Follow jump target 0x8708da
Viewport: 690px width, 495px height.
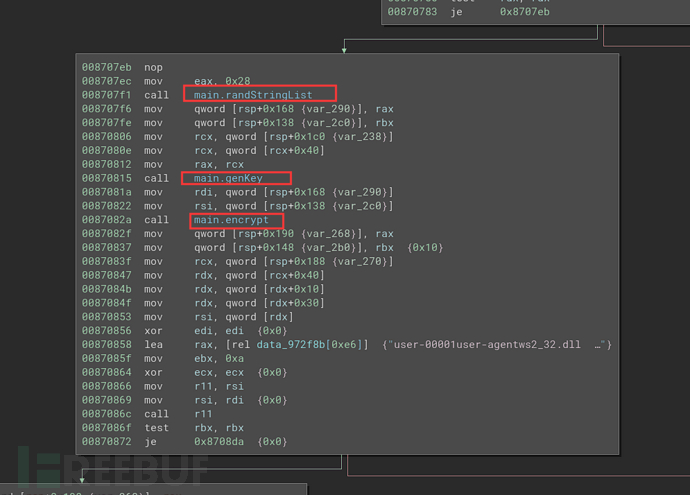click(x=219, y=442)
